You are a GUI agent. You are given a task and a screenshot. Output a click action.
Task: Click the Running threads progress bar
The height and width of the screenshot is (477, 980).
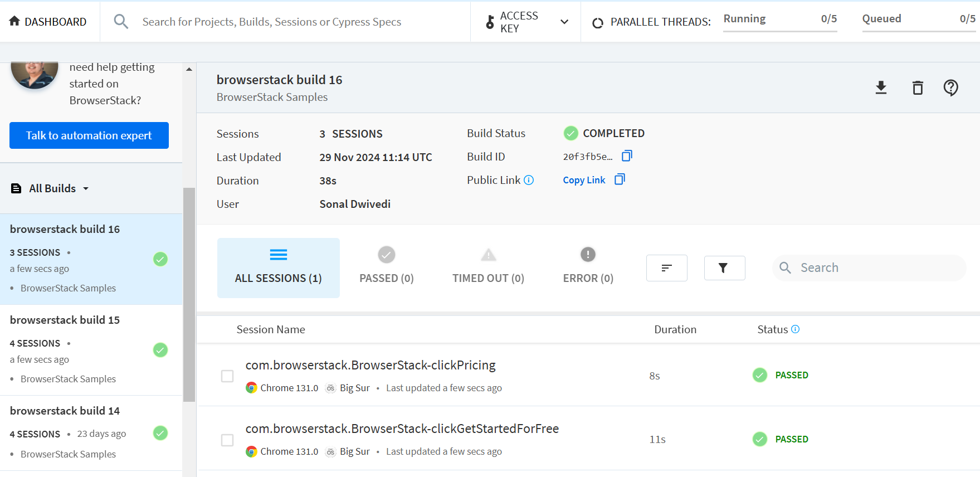(780, 31)
